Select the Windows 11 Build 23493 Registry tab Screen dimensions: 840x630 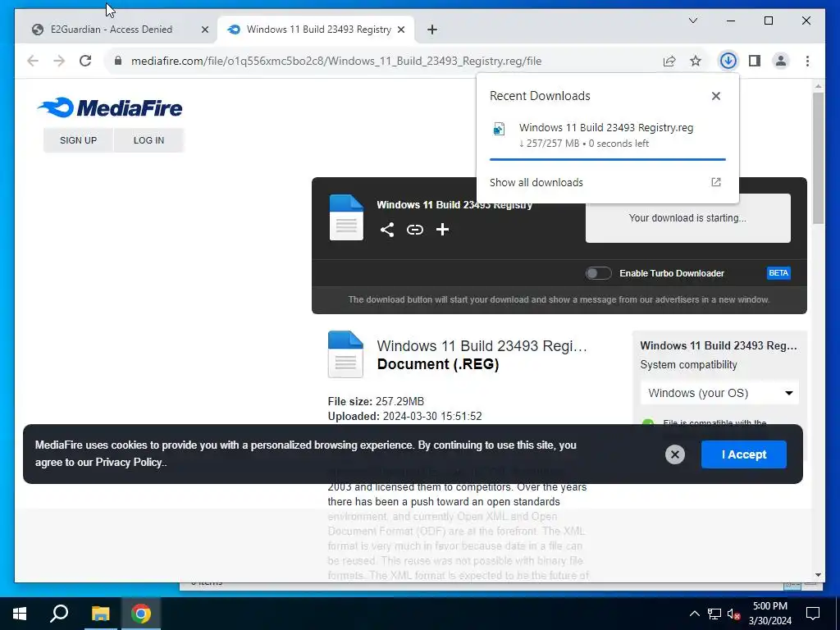coord(318,30)
